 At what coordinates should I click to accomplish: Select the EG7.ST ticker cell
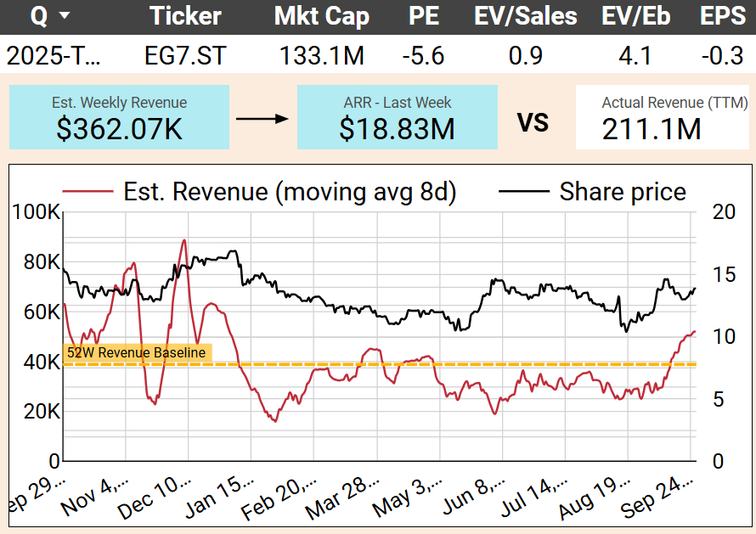click(185, 55)
